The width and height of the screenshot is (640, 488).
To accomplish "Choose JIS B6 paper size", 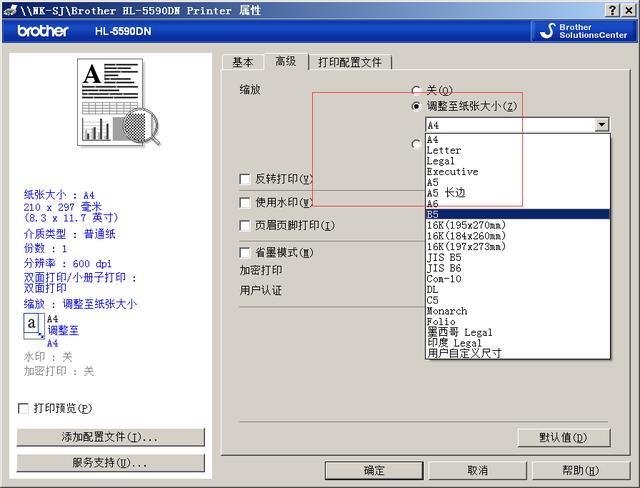I will [x=518, y=268].
